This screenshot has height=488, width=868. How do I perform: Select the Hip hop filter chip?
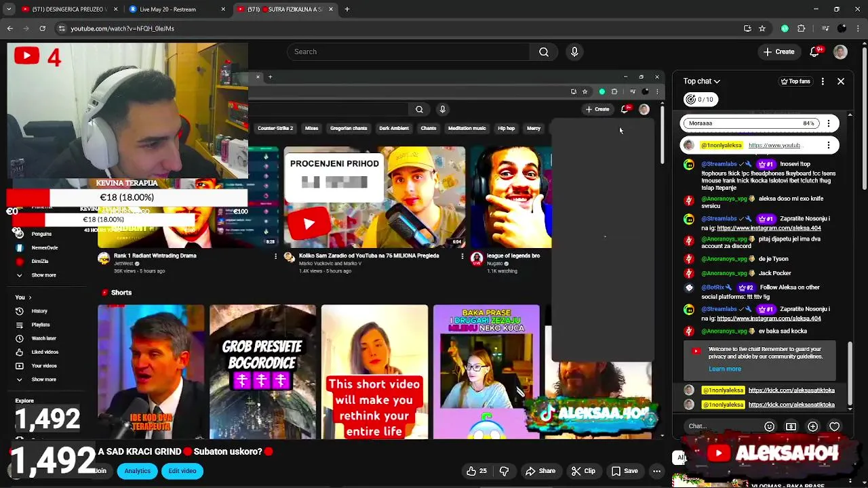click(x=506, y=128)
